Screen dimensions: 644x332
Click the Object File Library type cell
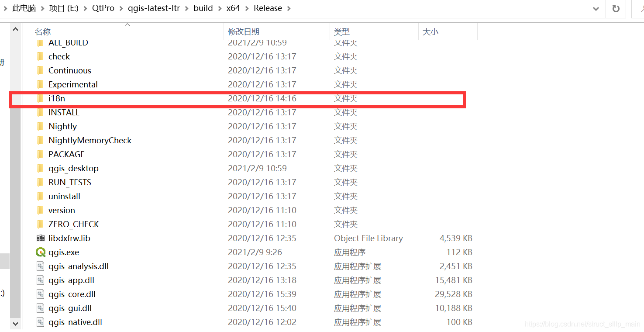point(368,238)
